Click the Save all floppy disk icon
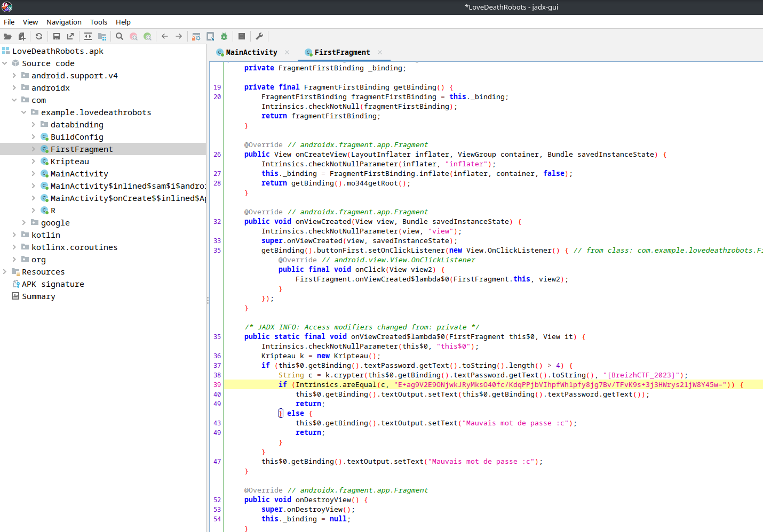The width and height of the screenshot is (763, 532). coord(56,36)
